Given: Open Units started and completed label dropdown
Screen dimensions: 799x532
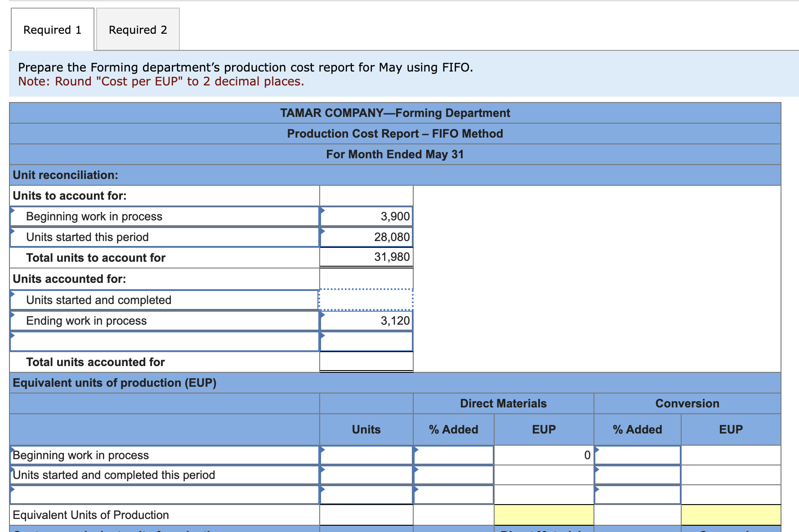Looking at the screenshot, I should click(165, 300).
